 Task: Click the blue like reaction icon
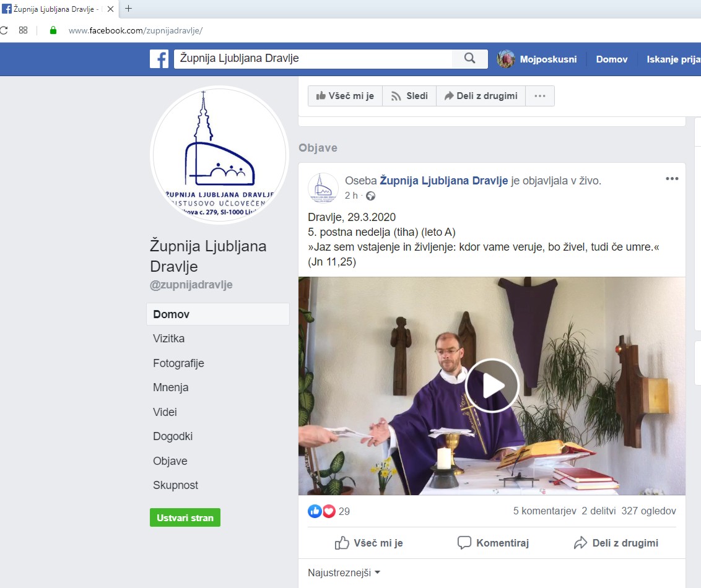(x=315, y=511)
